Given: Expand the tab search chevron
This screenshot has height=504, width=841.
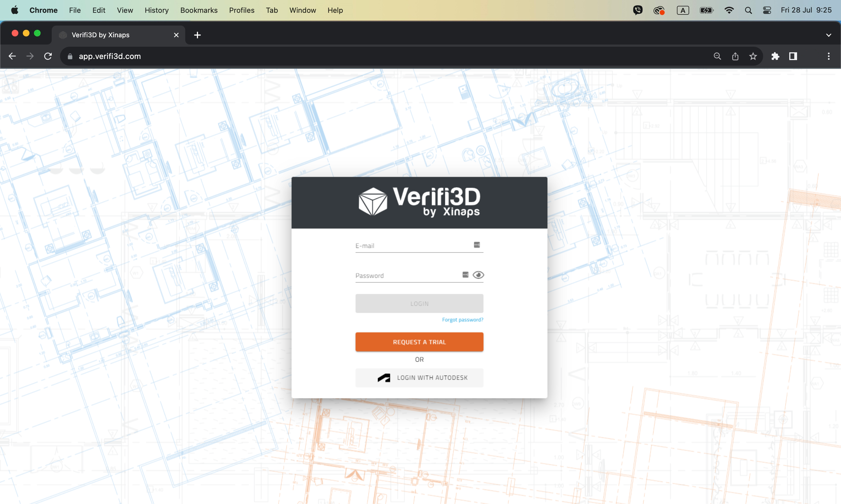Looking at the screenshot, I should point(828,35).
